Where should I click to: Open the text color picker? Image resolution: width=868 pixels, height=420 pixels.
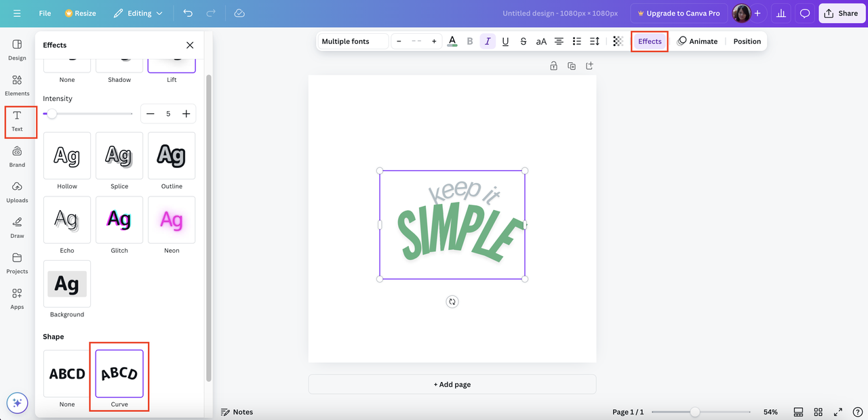coord(452,41)
